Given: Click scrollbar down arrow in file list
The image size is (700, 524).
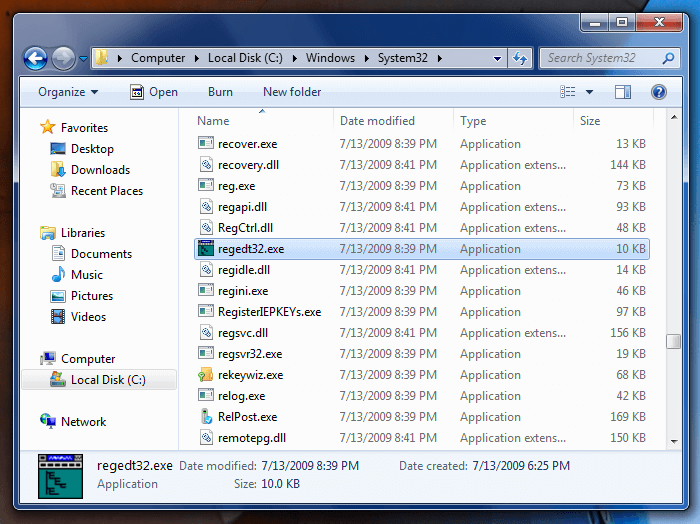Looking at the screenshot, I should tap(674, 441).
